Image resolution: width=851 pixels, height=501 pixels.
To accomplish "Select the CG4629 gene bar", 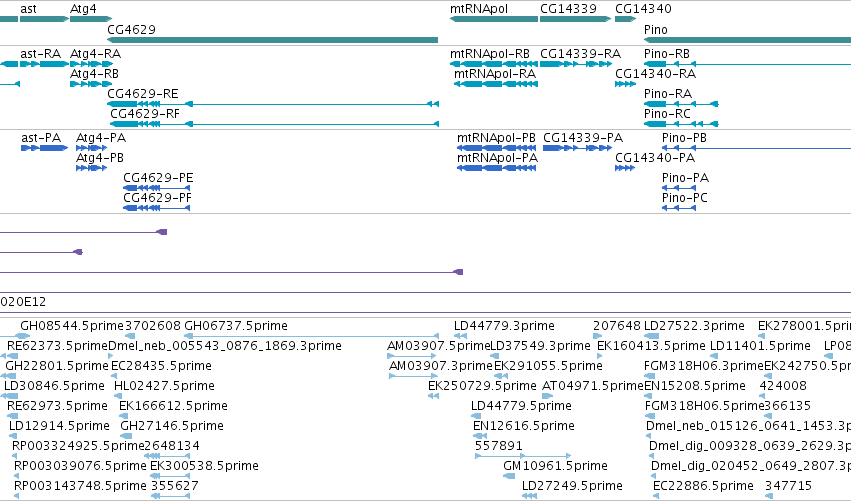I will click(272, 40).
